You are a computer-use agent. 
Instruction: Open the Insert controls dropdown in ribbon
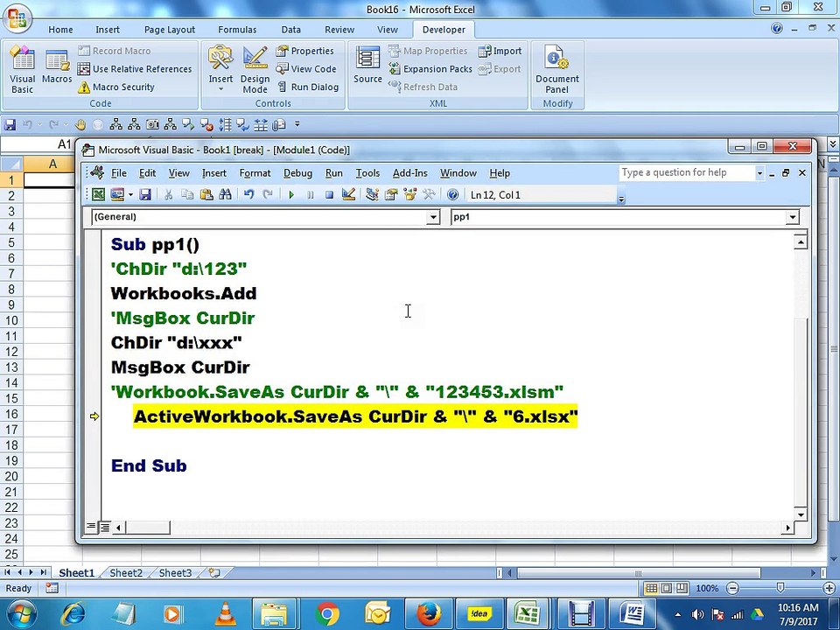point(220,70)
